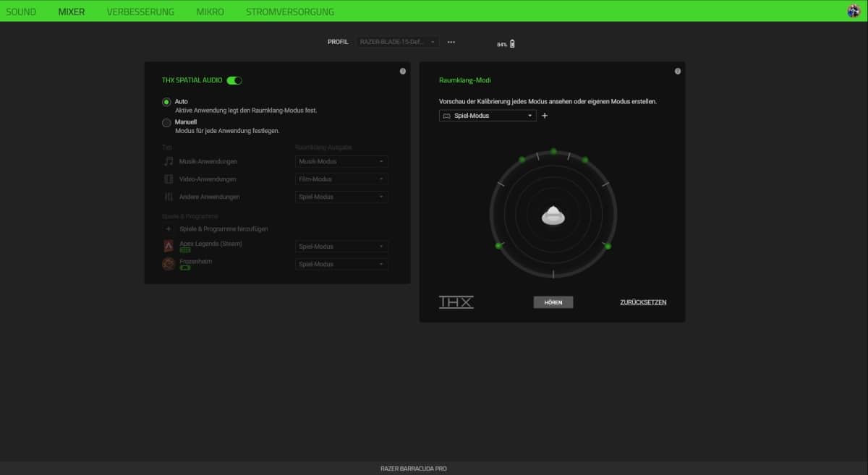Image resolution: width=868 pixels, height=475 pixels.
Task: Click the head icon in the speaker circle
Action: pos(553,215)
